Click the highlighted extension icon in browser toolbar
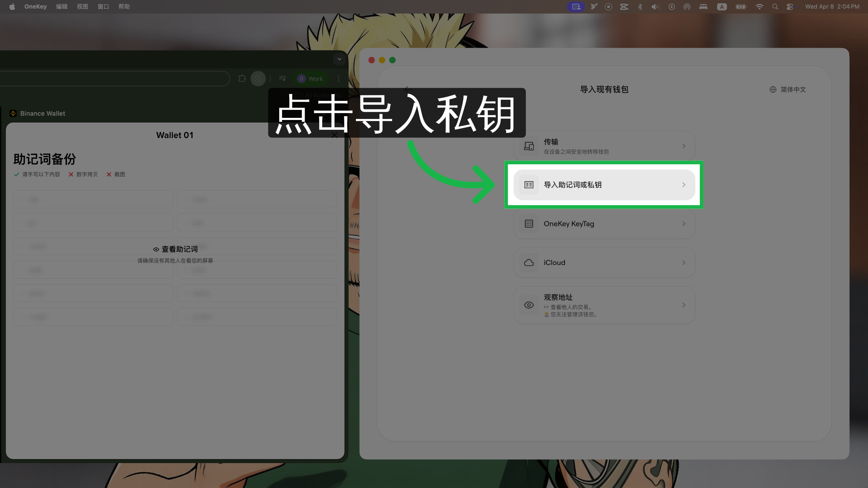 pyautogui.click(x=258, y=78)
